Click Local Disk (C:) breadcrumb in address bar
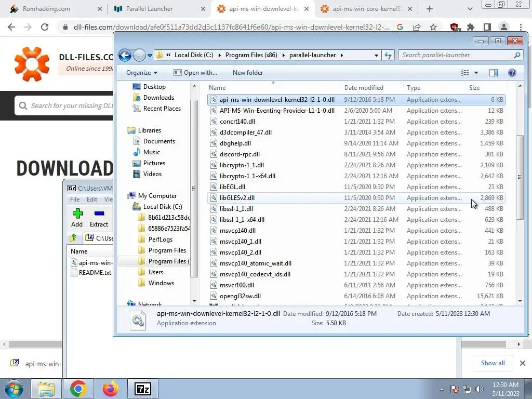The height and width of the screenshot is (399, 532). (x=194, y=55)
